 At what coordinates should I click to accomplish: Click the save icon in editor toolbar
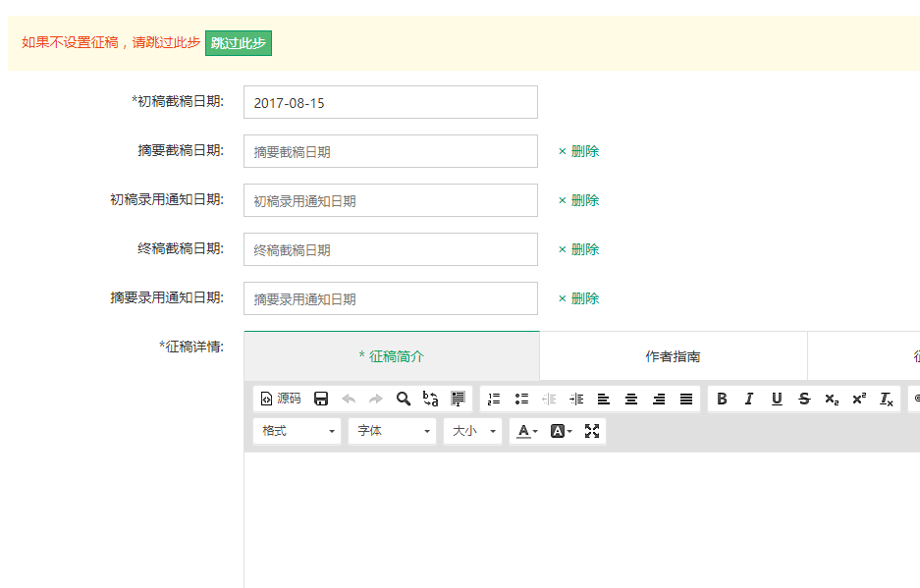(x=321, y=399)
